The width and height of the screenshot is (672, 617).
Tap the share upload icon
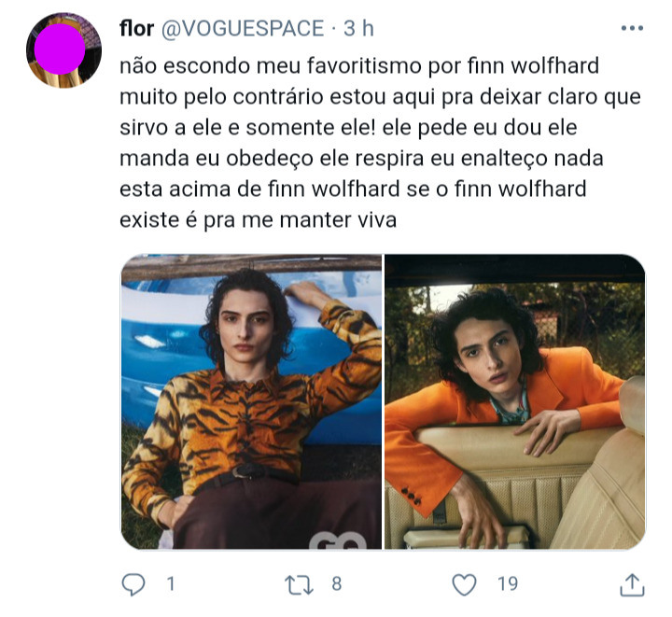click(x=632, y=584)
